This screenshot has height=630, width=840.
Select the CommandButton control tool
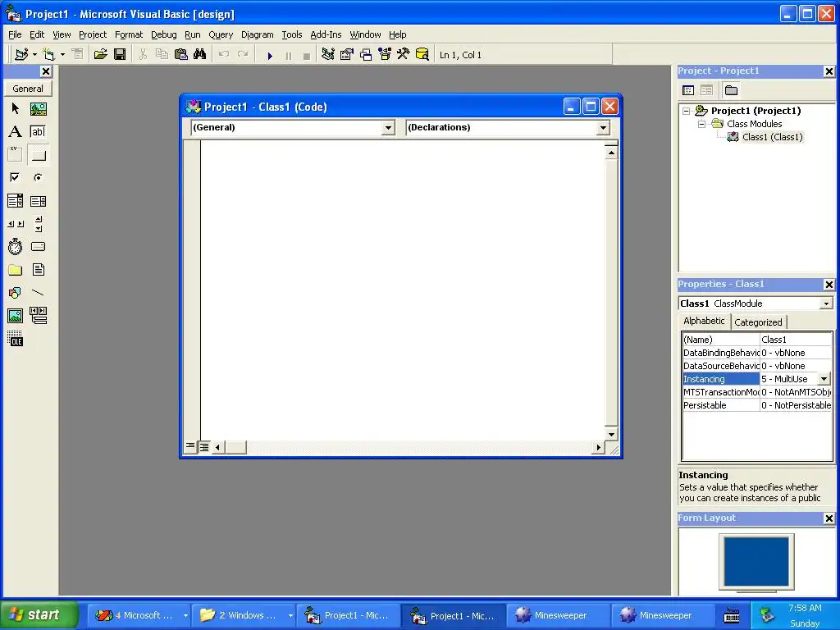pos(38,155)
